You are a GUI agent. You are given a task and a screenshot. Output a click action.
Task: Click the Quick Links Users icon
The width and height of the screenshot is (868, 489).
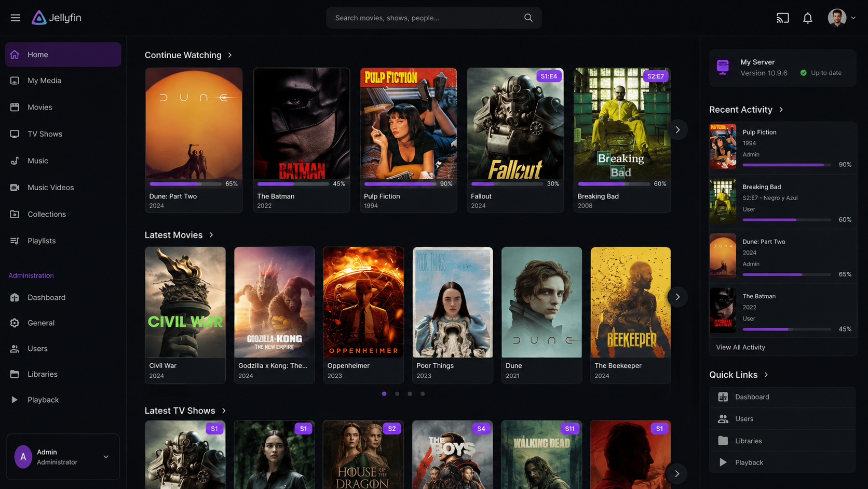[723, 419]
